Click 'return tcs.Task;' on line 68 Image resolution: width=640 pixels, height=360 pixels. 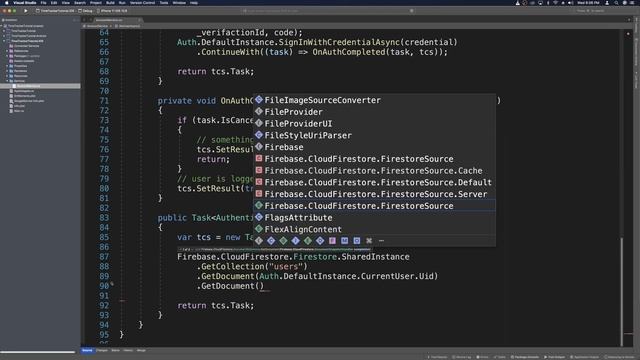click(x=216, y=71)
